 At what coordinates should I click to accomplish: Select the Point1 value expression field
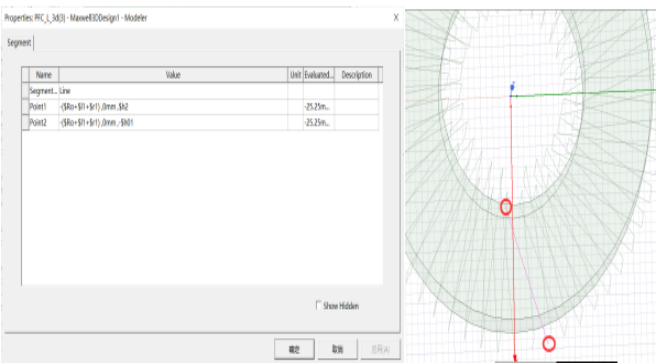tap(173, 107)
